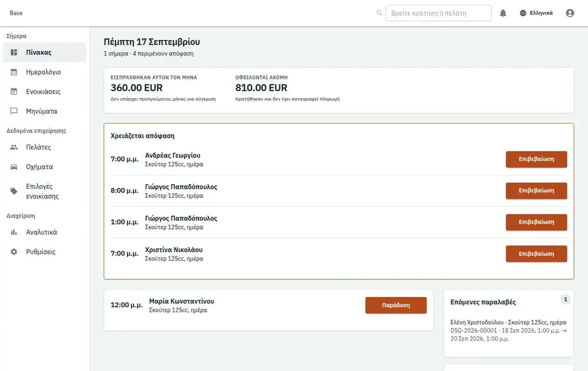
Task: Click the count badge beside Επόμενες παραλαβές
Action: coord(565,299)
